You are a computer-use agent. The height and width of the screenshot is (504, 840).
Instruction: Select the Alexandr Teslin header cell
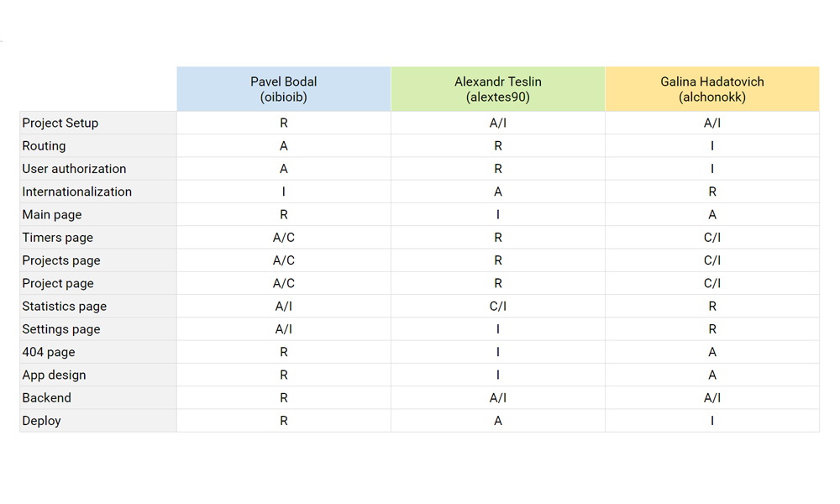[497, 89]
